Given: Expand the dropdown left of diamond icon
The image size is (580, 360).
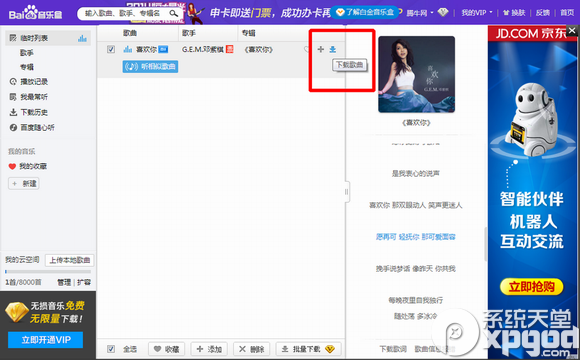Looking at the screenshot, I should point(432,13).
